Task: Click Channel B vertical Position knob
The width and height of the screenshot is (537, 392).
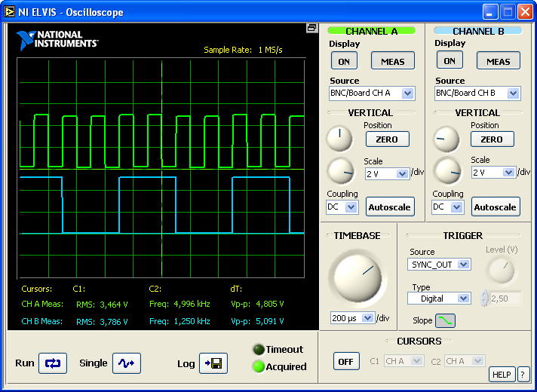Action: click(x=446, y=139)
